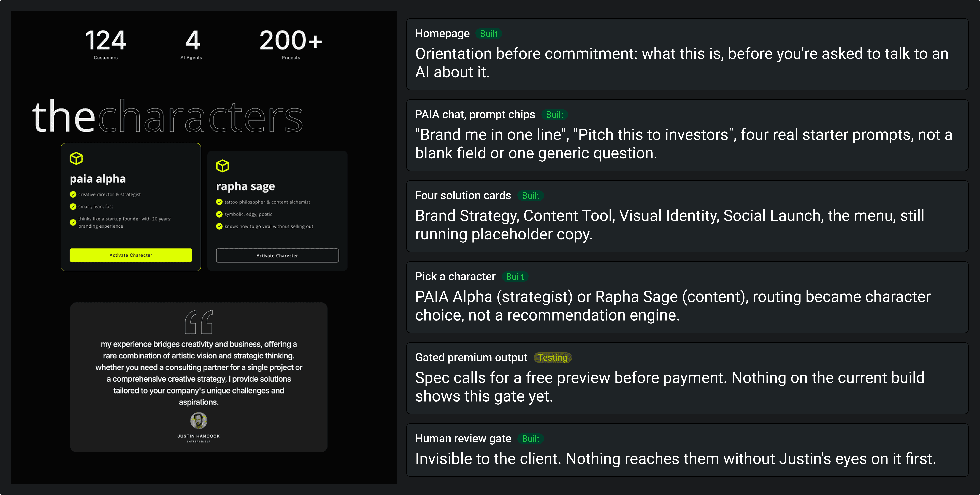This screenshot has height=495, width=980.
Task: Open the 'Human review gate' card
Action: pos(687,450)
